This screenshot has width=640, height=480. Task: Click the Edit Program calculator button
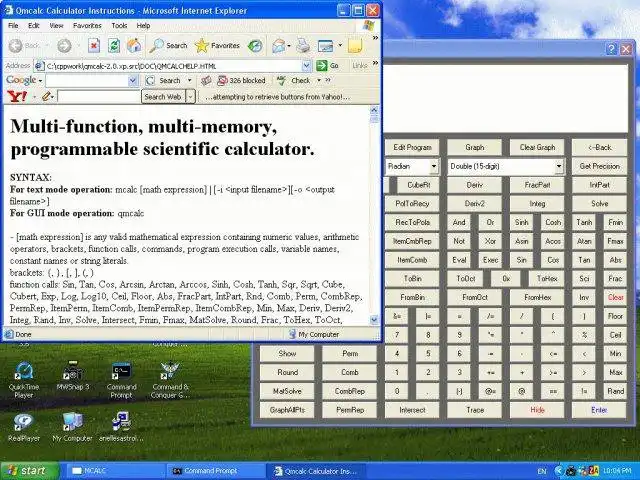pyautogui.click(x=412, y=147)
